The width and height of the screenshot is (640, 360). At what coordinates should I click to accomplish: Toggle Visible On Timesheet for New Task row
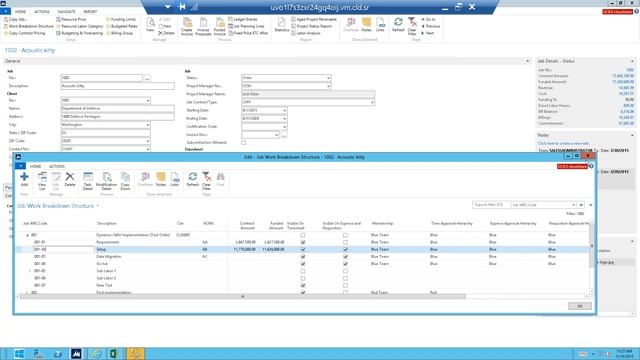click(303, 285)
